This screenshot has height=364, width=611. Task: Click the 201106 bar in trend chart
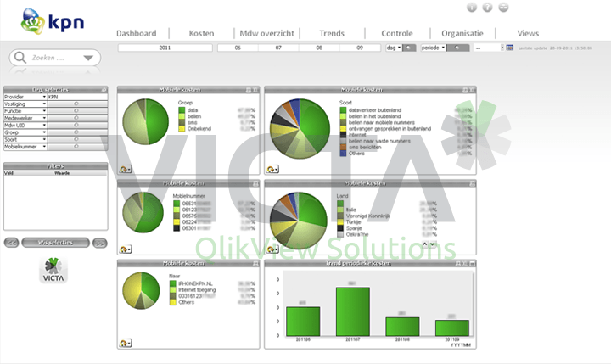pyautogui.click(x=303, y=321)
